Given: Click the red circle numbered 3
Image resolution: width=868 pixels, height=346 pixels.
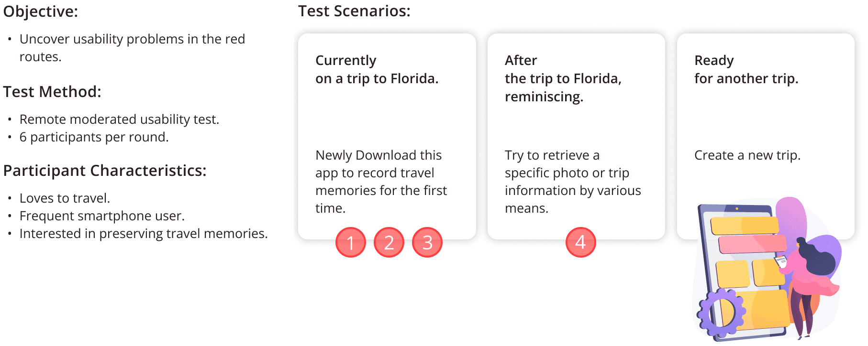Looking at the screenshot, I should (427, 242).
